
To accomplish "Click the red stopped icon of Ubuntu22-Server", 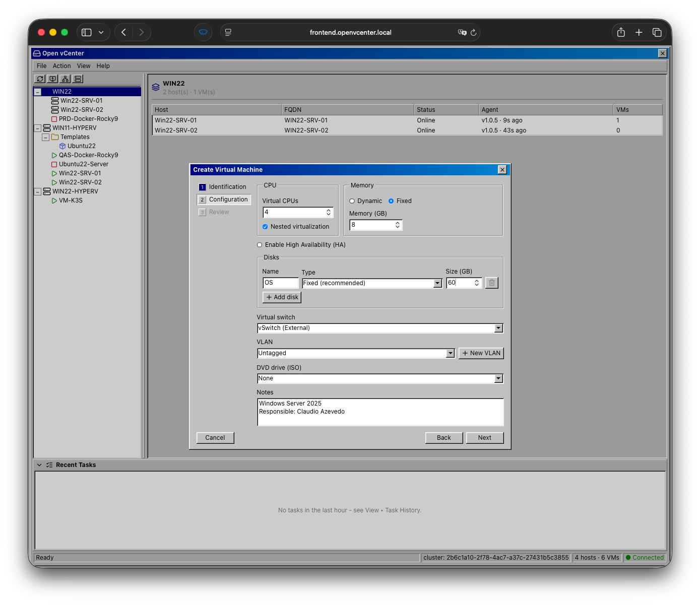I will coord(54,164).
